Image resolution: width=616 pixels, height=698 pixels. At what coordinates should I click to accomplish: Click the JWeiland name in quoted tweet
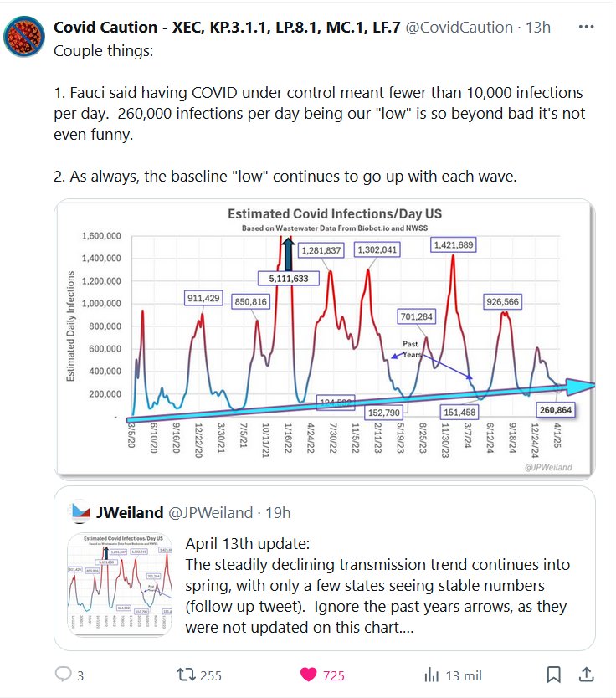128,512
